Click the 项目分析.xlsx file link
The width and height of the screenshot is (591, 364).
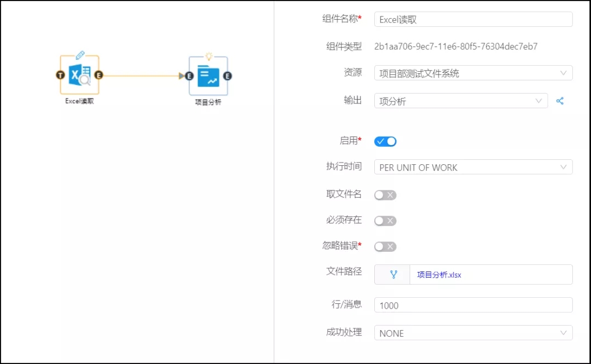click(439, 275)
